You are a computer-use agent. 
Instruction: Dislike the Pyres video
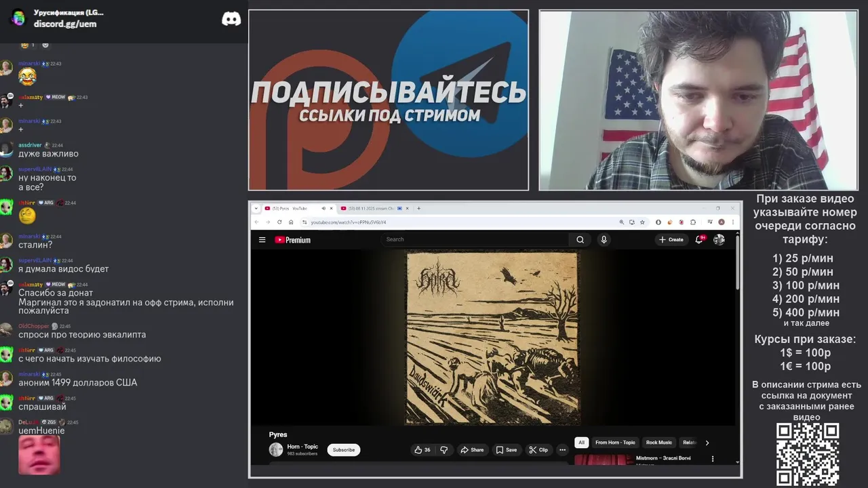click(x=444, y=449)
